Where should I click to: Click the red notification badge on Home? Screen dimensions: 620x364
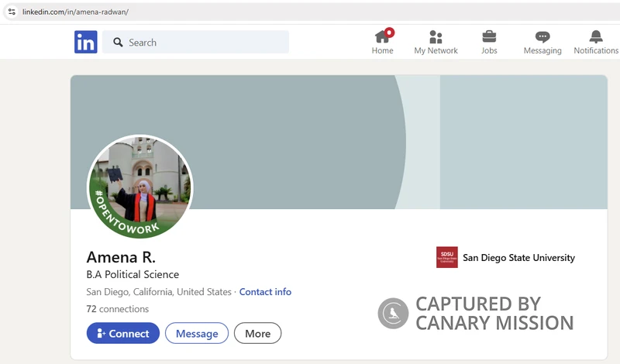click(390, 33)
